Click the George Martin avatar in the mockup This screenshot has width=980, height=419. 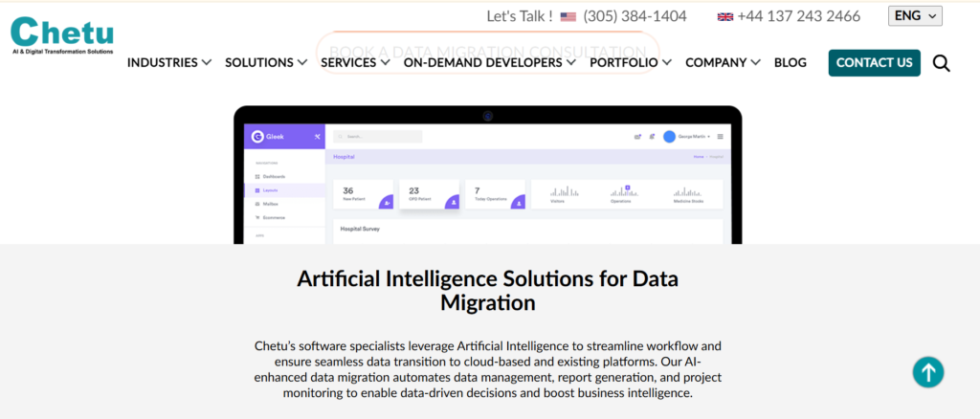pyautogui.click(x=669, y=137)
